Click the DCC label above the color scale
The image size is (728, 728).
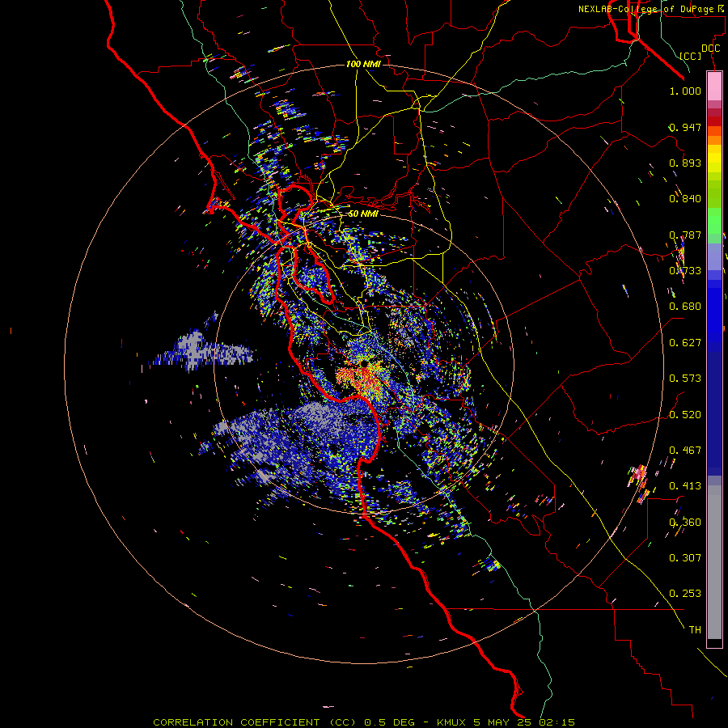tap(711, 49)
